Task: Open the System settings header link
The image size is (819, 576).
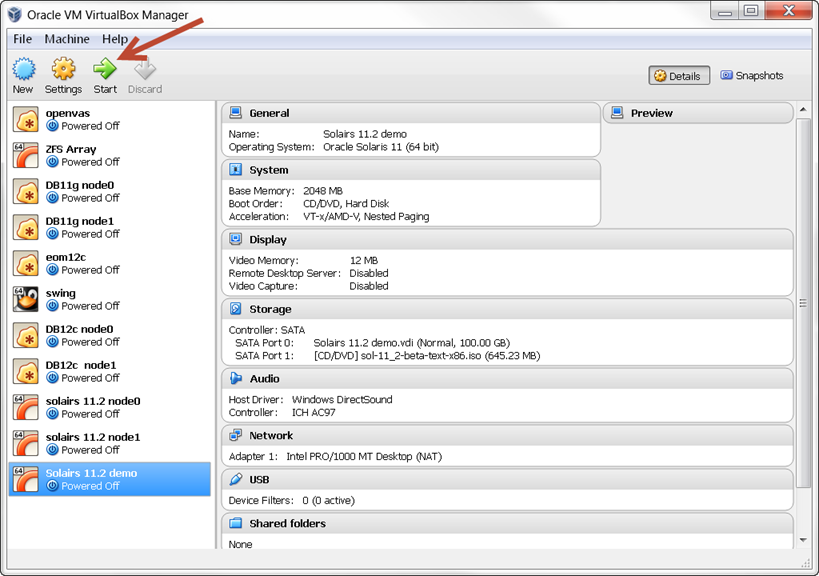Action: pos(268,170)
